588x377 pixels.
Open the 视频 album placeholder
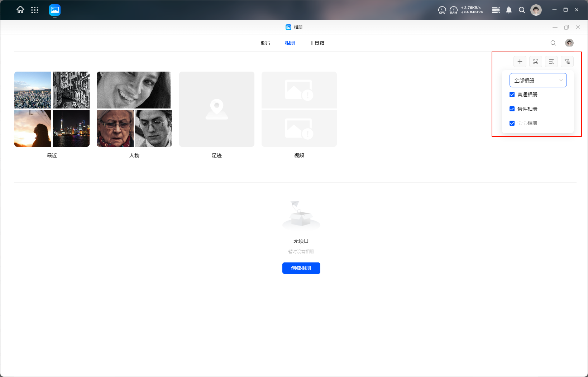[x=299, y=109]
